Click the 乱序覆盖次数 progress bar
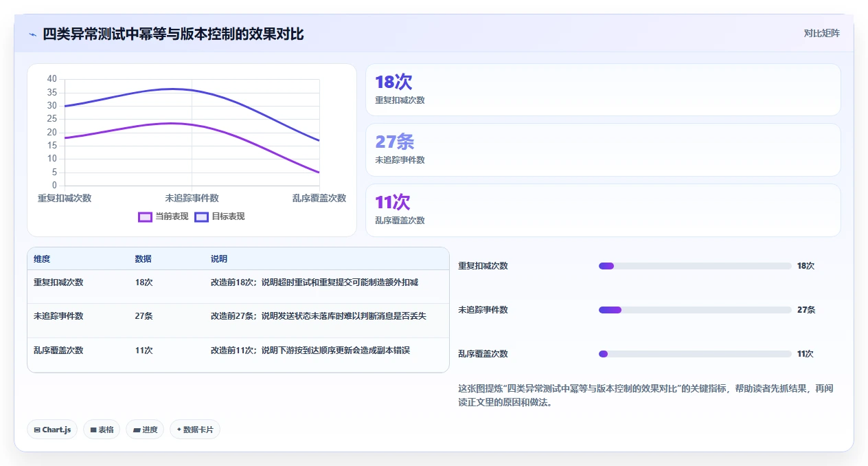This screenshot has height=466, width=868. pyautogui.click(x=695, y=354)
